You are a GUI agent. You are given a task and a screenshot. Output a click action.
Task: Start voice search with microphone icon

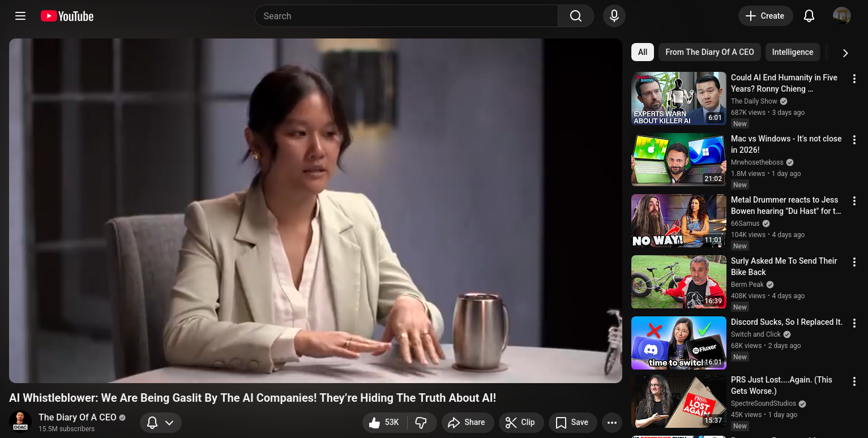[x=614, y=16]
